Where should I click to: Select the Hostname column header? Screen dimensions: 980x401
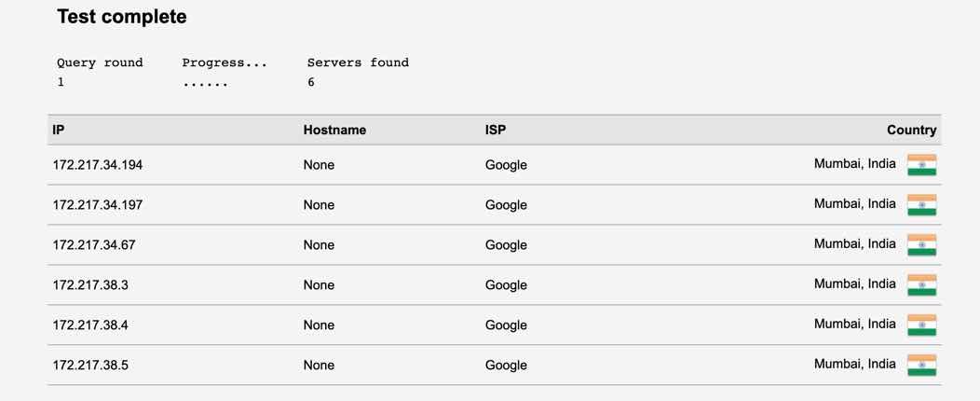[334, 131]
